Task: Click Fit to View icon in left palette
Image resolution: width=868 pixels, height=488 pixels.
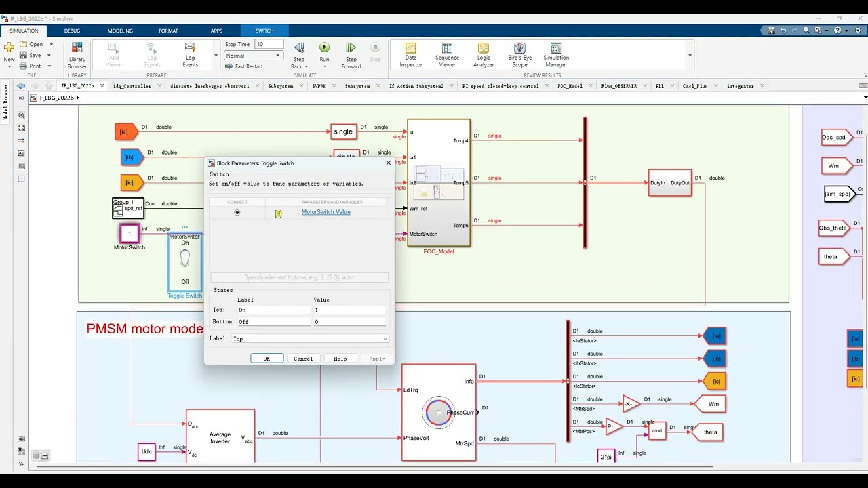Action: click(22, 128)
